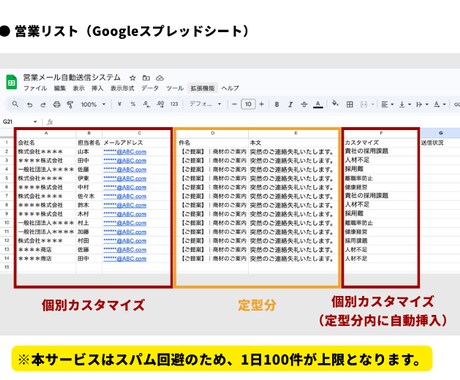Select the 離職率防止 cell in row 5
The width and height of the screenshot is (460, 380).
coord(381,178)
